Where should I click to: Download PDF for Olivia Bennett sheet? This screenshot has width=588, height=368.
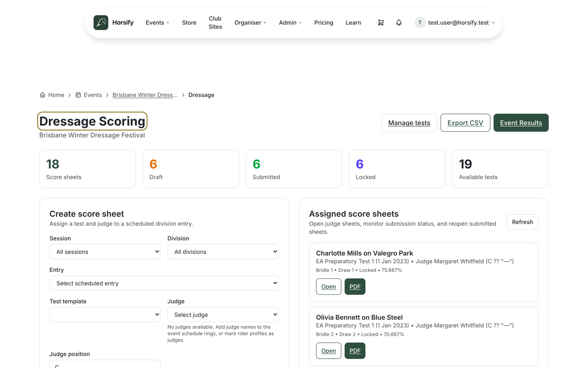(355, 351)
